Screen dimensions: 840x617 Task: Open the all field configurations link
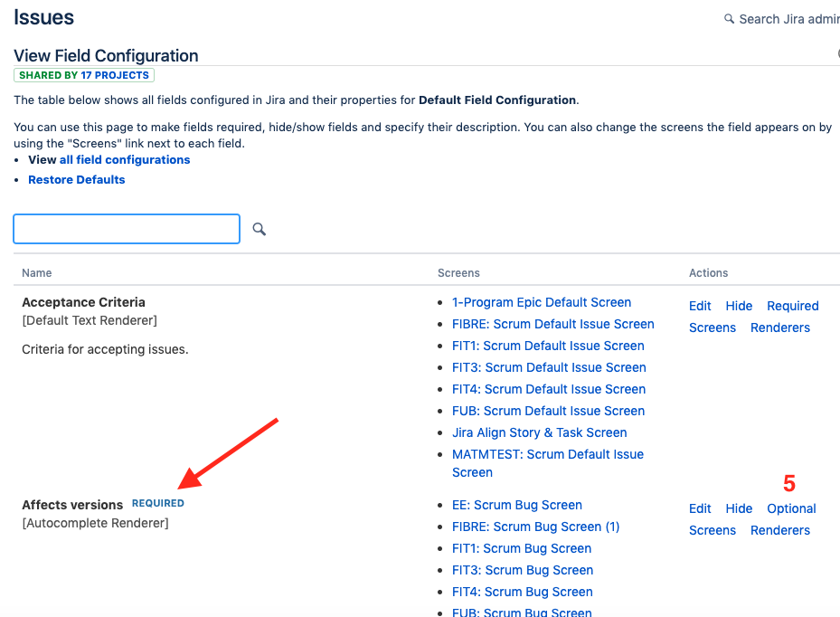click(125, 160)
